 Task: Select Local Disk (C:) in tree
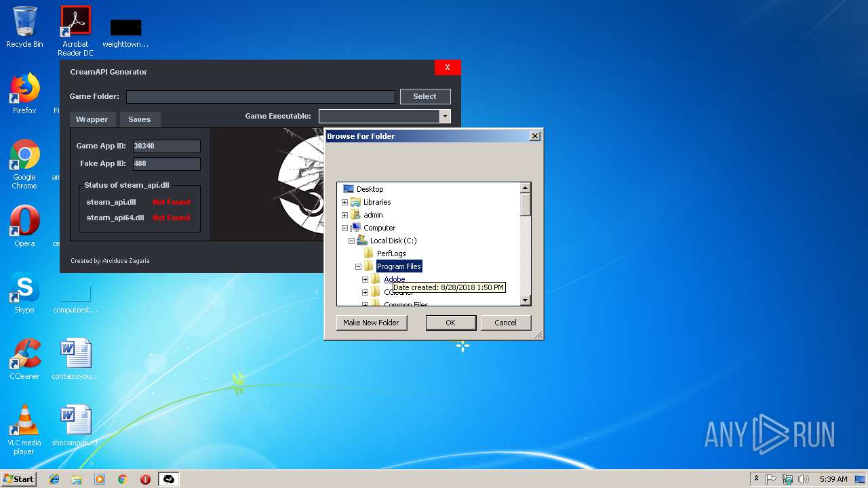[x=393, y=241]
